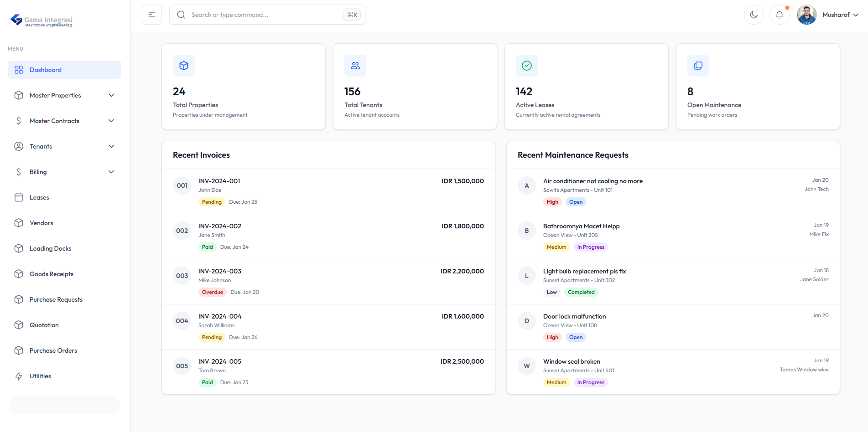Switch to dark mode with moon icon
Viewport: 868px width, 432px height.
click(754, 15)
